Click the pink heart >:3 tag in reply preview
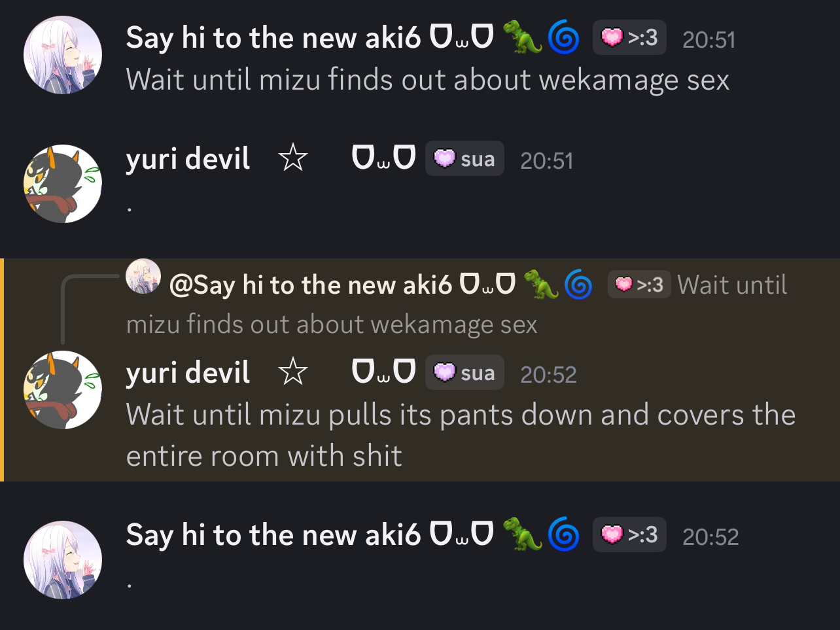The width and height of the screenshot is (840, 630). (639, 285)
